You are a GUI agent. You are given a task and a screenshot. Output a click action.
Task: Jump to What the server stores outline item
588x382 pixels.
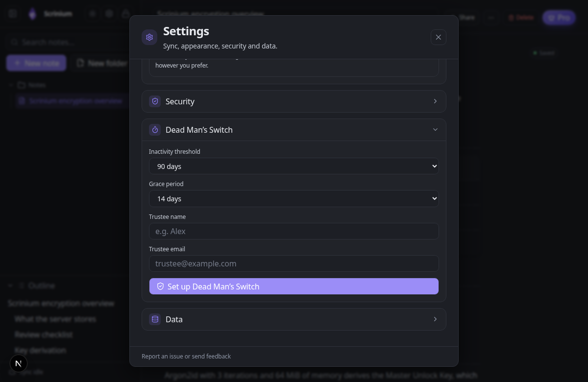[55, 319]
